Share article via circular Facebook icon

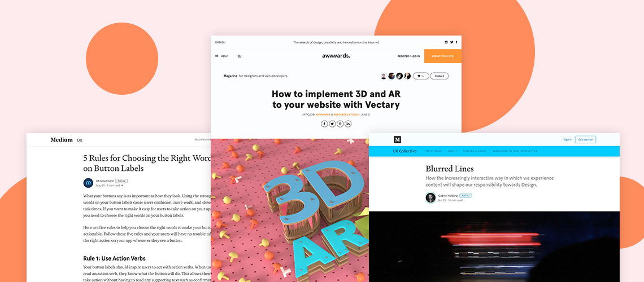[x=324, y=124]
